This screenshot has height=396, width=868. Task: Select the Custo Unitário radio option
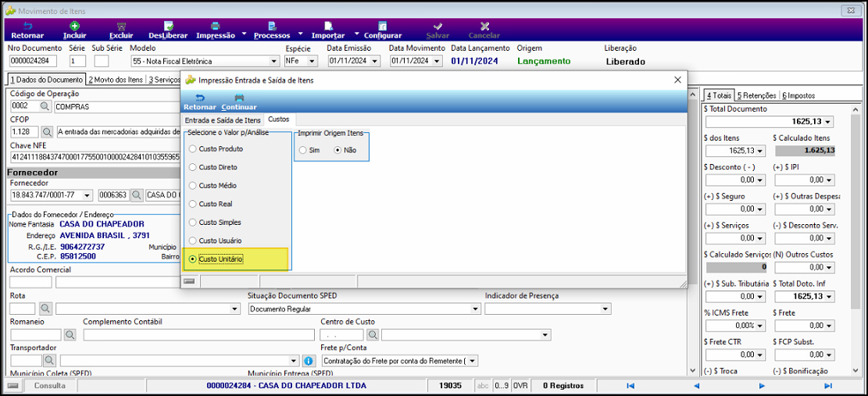(193, 259)
